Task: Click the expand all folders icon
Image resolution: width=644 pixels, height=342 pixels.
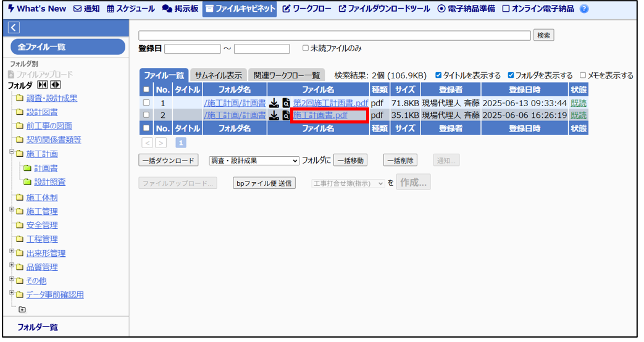Action: tap(56, 85)
